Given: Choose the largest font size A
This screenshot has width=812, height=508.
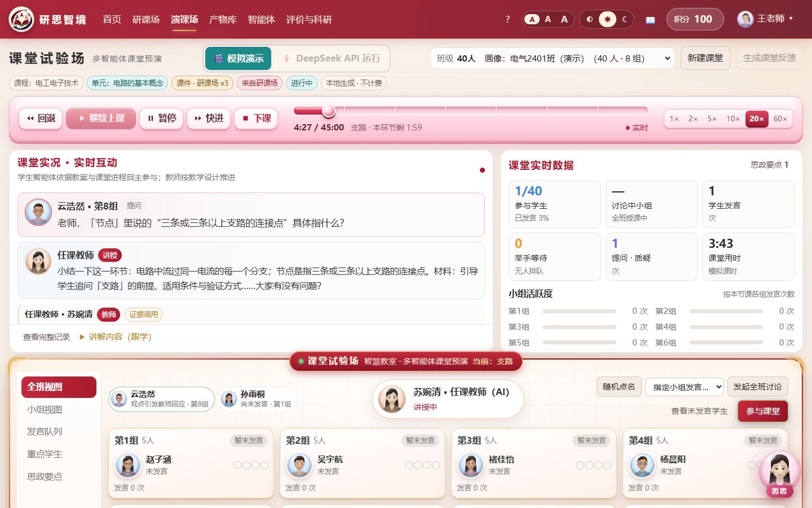Looking at the screenshot, I should [x=564, y=19].
